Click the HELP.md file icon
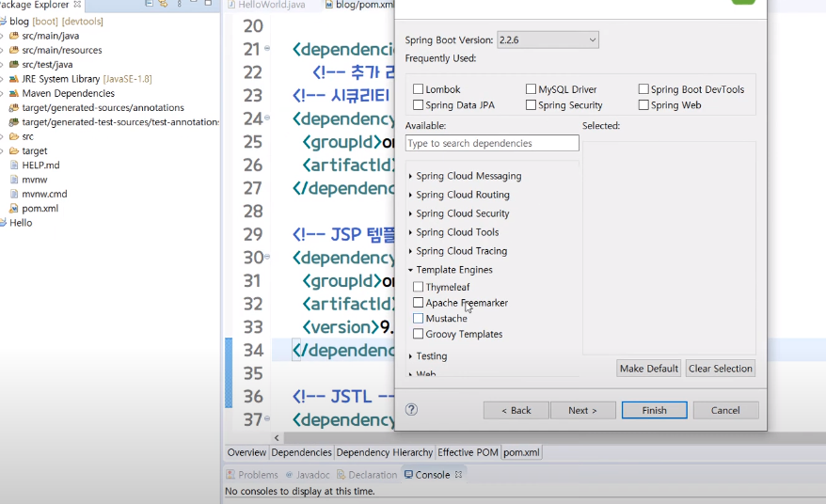The image size is (826, 504). pos(14,165)
